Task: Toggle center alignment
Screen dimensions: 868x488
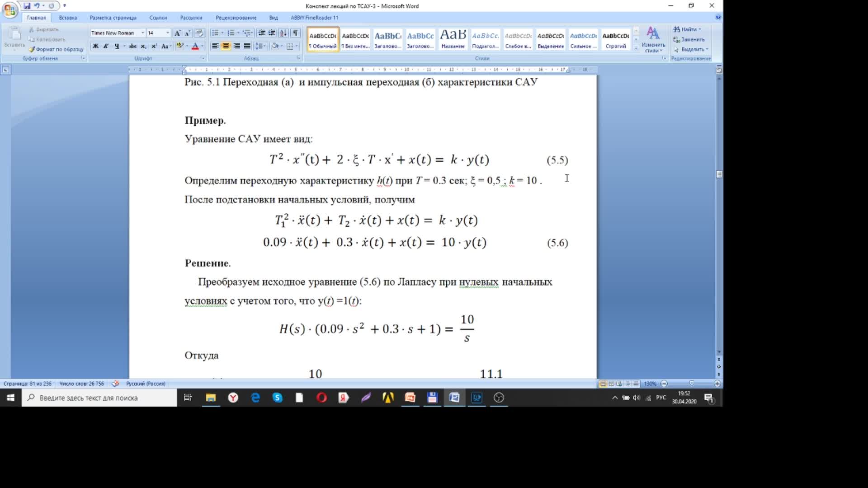Action: [226, 46]
